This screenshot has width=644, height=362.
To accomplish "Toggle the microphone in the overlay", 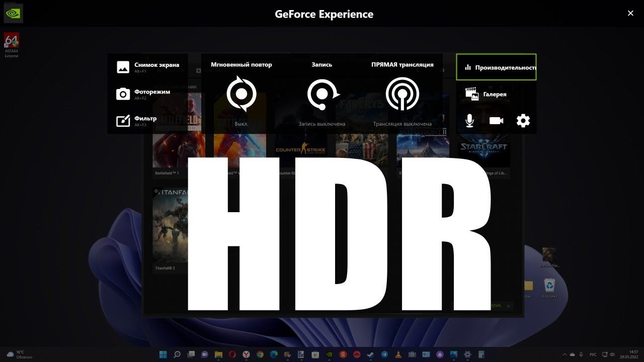I will pos(469,121).
